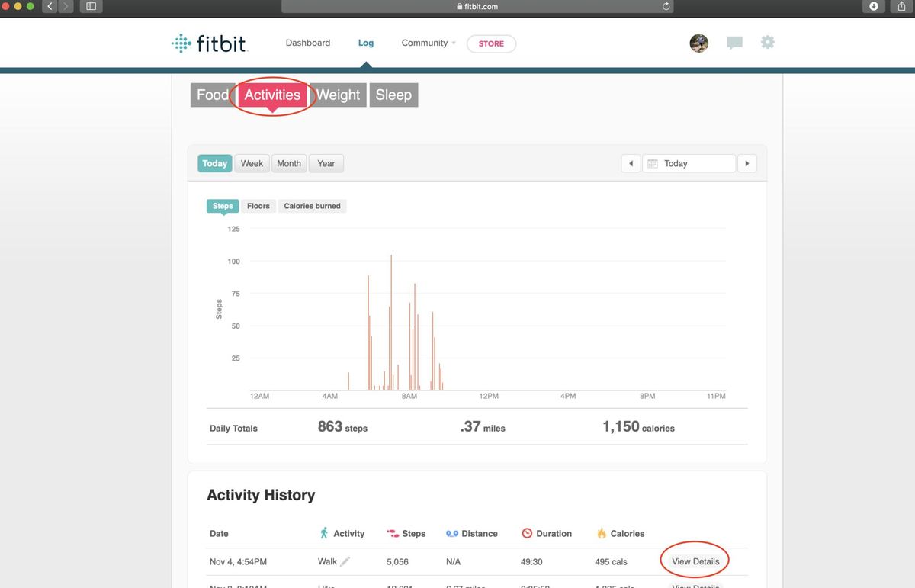This screenshot has width=915, height=588.
Task: Open the Fitbit messages icon
Action: [734, 43]
